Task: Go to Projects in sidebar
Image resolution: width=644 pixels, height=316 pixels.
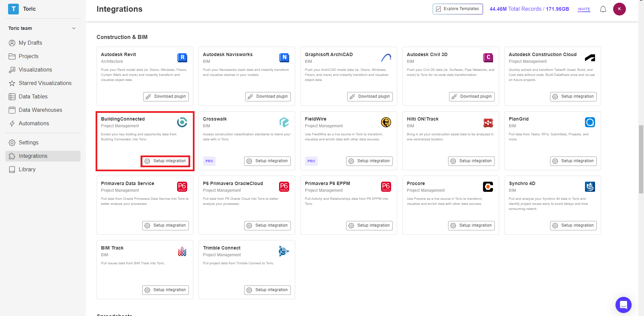Action: pyautogui.click(x=43, y=56)
